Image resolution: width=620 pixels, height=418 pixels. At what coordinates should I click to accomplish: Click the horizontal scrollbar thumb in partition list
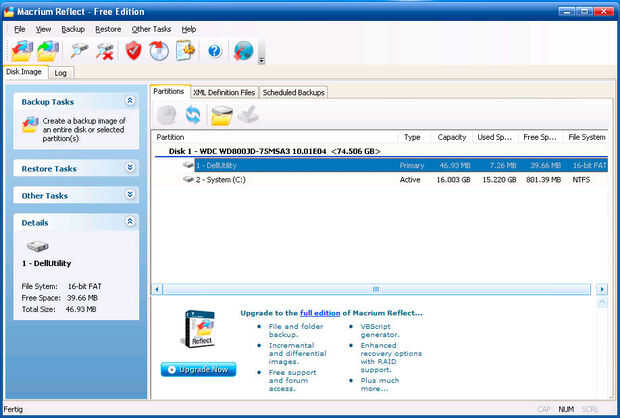click(376, 289)
